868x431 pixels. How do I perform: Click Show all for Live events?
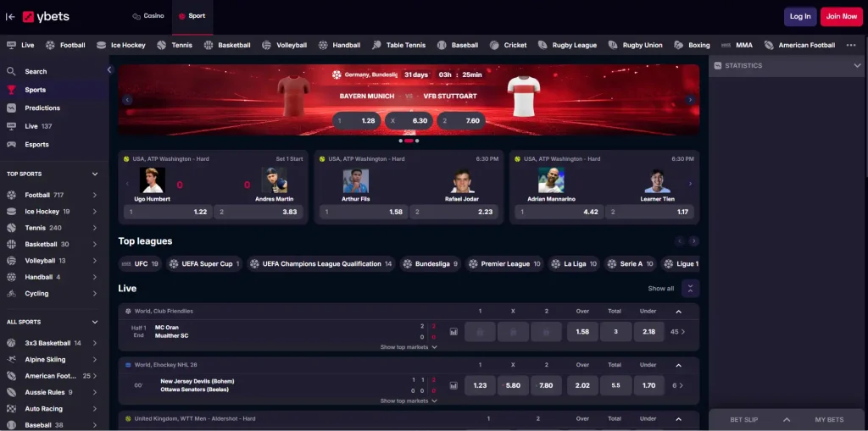tap(661, 289)
